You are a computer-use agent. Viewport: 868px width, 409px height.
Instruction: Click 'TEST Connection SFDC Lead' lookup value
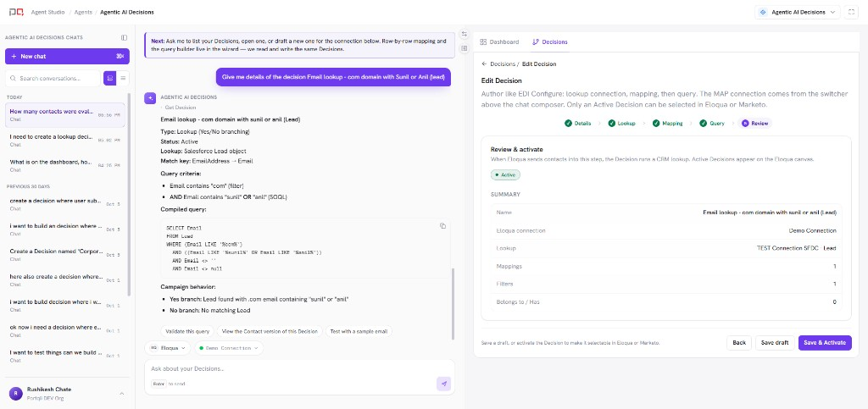click(796, 248)
